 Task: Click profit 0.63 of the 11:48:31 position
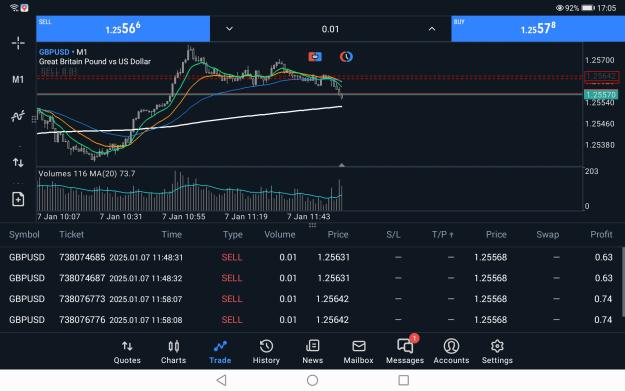[x=603, y=257]
